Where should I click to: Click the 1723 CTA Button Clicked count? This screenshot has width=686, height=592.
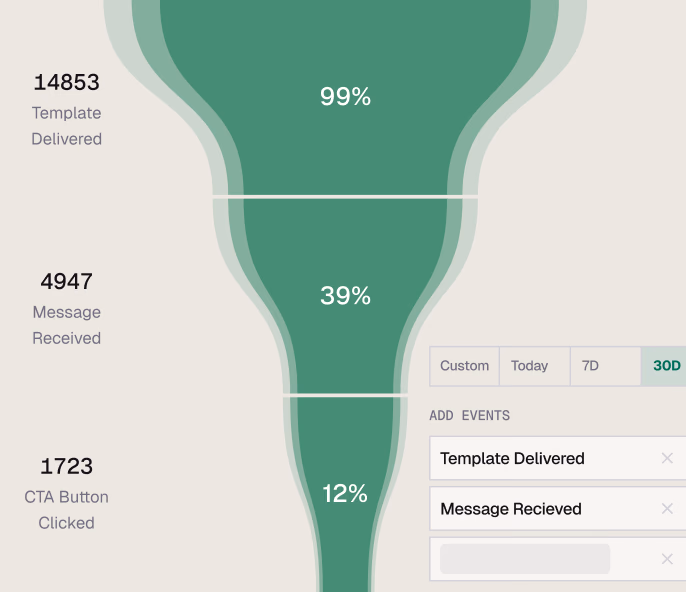(x=67, y=466)
